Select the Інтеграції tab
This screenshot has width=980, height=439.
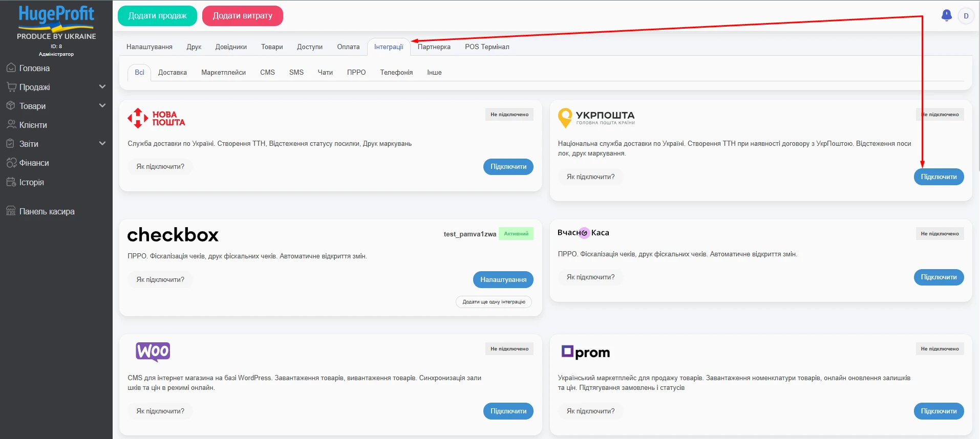pyautogui.click(x=389, y=47)
